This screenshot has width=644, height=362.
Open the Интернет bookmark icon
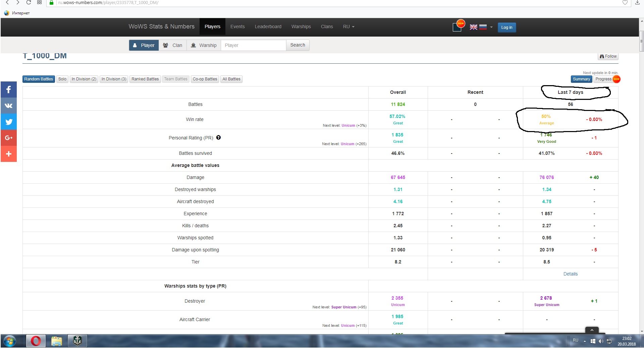(7, 13)
